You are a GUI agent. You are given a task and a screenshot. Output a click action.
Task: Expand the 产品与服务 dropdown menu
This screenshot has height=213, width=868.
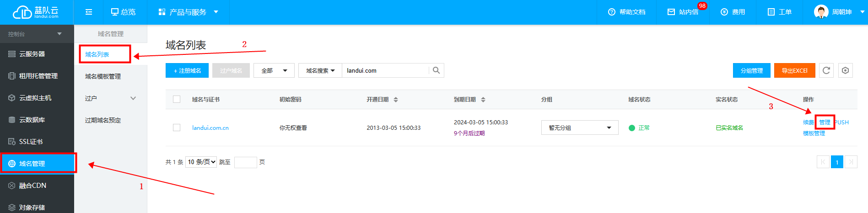(x=188, y=12)
